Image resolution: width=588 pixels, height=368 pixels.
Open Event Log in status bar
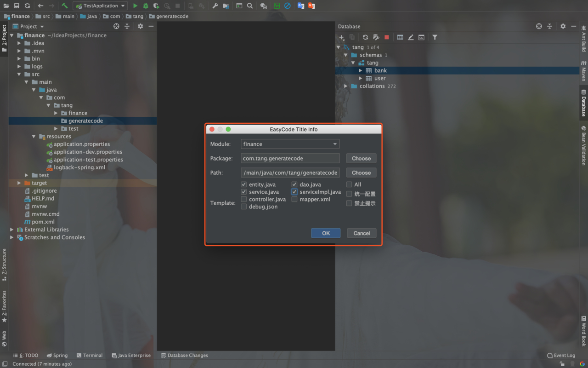[x=561, y=355]
